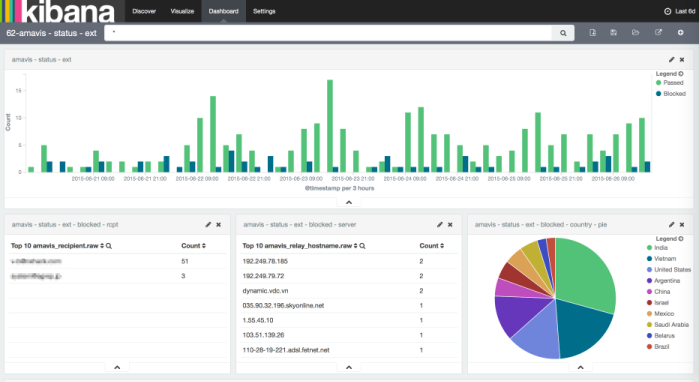Remove the blocked - country - pie panel
Screen dimensions: 699x382
tap(682, 225)
